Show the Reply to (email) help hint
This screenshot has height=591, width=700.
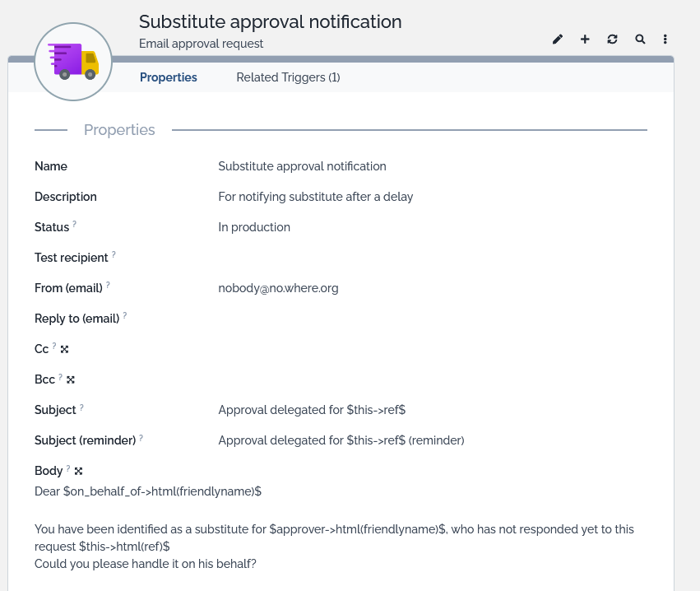coord(125,315)
